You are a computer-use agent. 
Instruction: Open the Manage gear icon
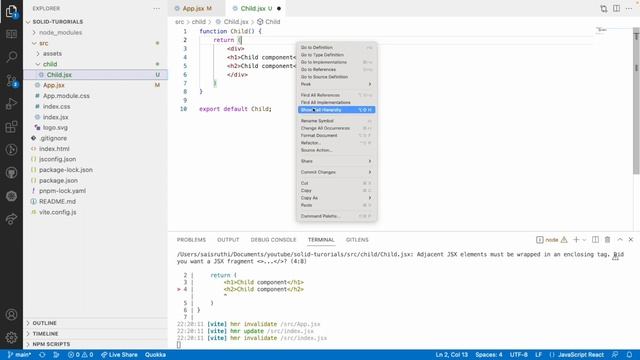pos(11,337)
